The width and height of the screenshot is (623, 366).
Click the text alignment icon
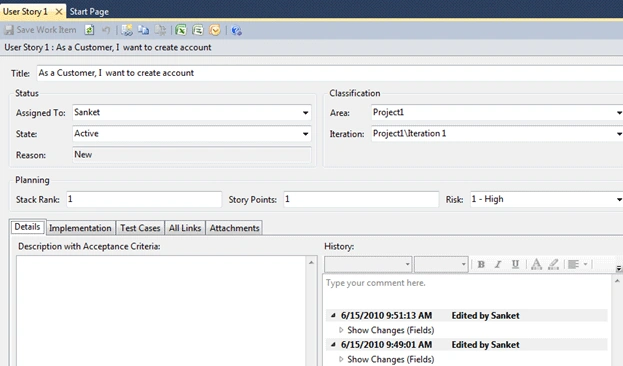pyautogui.click(x=573, y=265)
